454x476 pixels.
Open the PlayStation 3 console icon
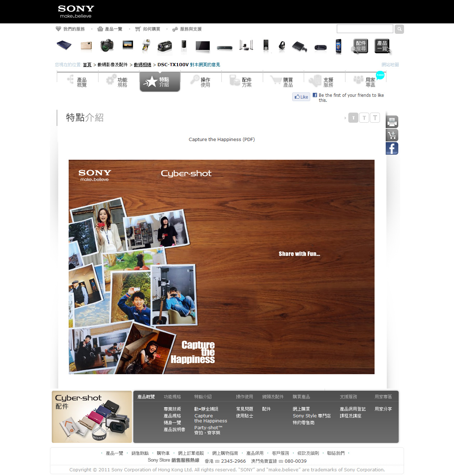299,46
